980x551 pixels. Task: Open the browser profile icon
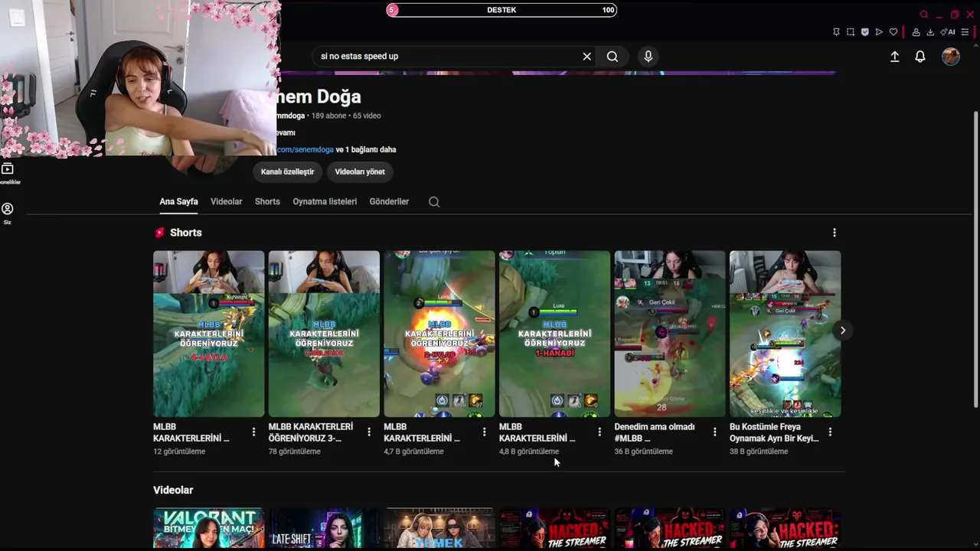point(916,32)
